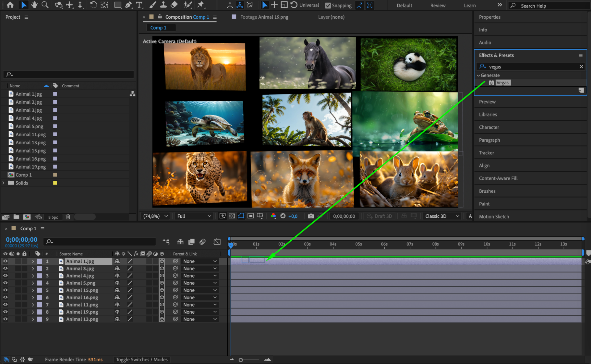Select the Rotation tool
The height and width of the screenshot is (364, 591).
tap(93, 5)
